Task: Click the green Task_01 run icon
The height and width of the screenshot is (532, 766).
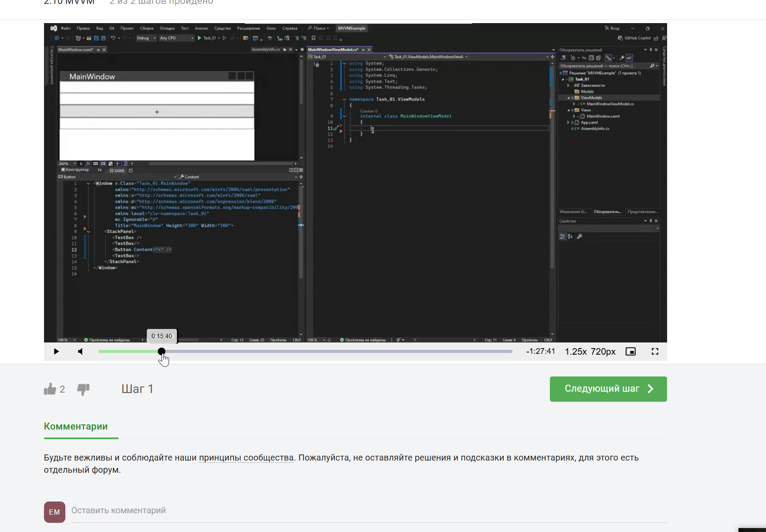Action: click(200, 38)
